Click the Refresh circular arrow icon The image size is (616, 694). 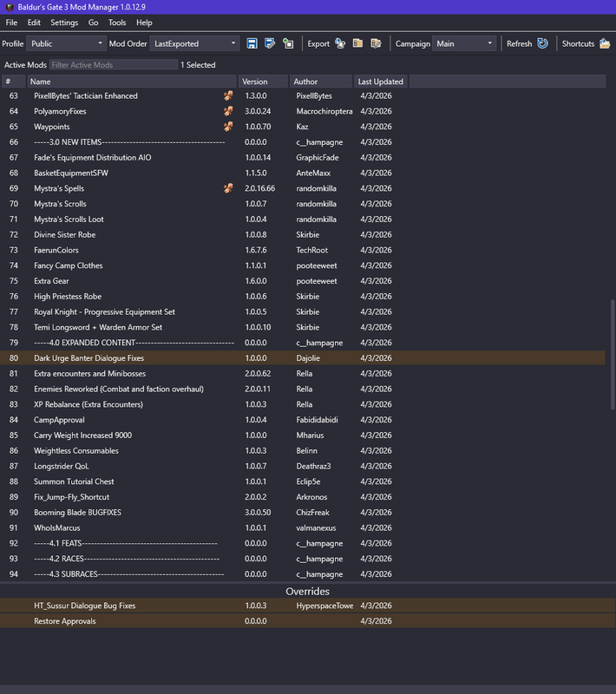[x=542, y=43]
